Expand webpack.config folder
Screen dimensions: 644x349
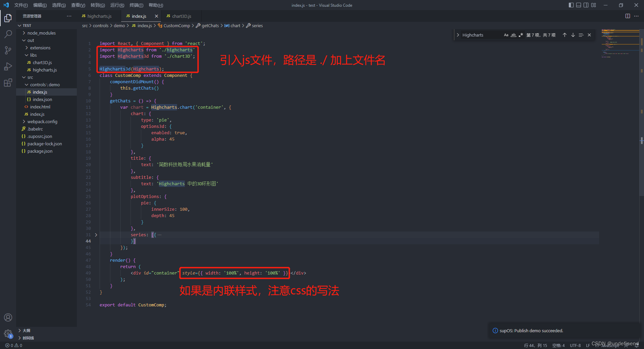coord(46,121)
